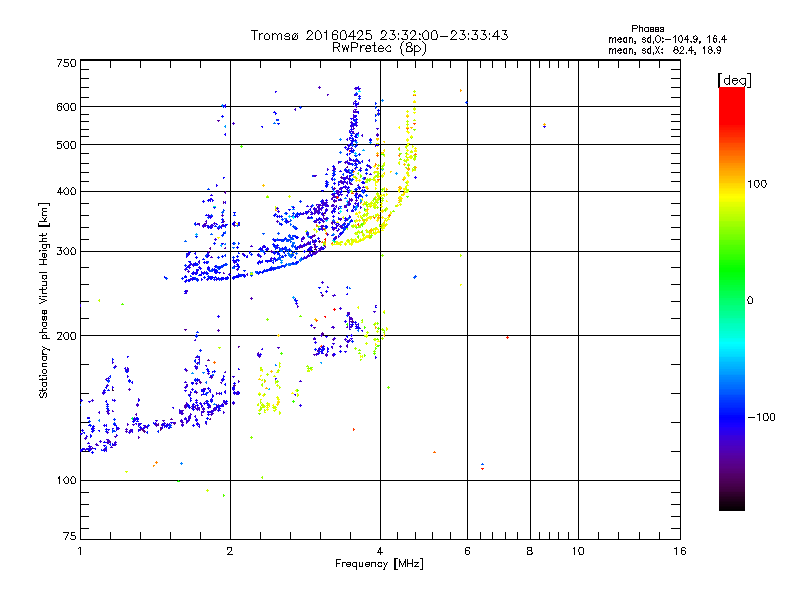
Task: Click the 'Stationary phase Virtual Height [km]' label
Action: 44,301
